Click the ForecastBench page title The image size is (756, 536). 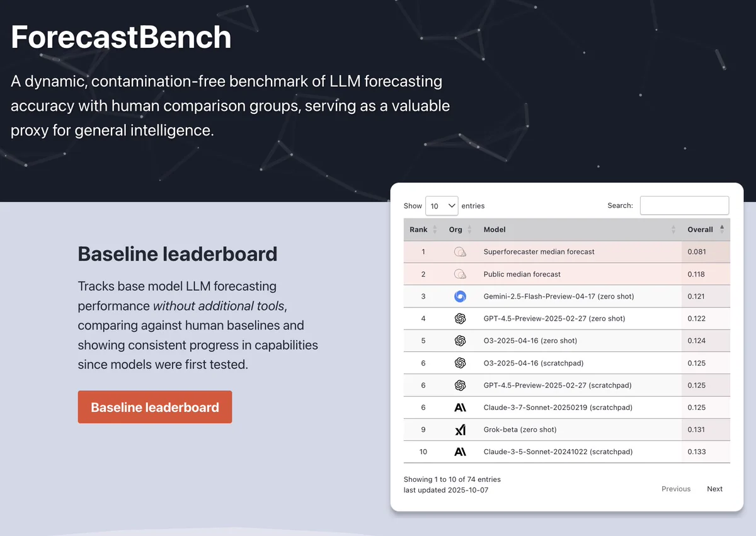122,37
